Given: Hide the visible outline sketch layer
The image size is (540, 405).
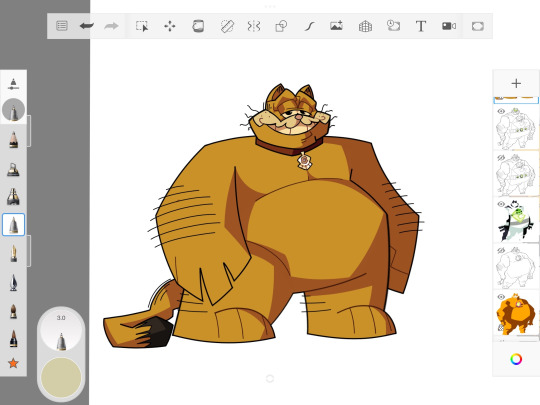Looking at the screenshot, I should coord(501,112).
